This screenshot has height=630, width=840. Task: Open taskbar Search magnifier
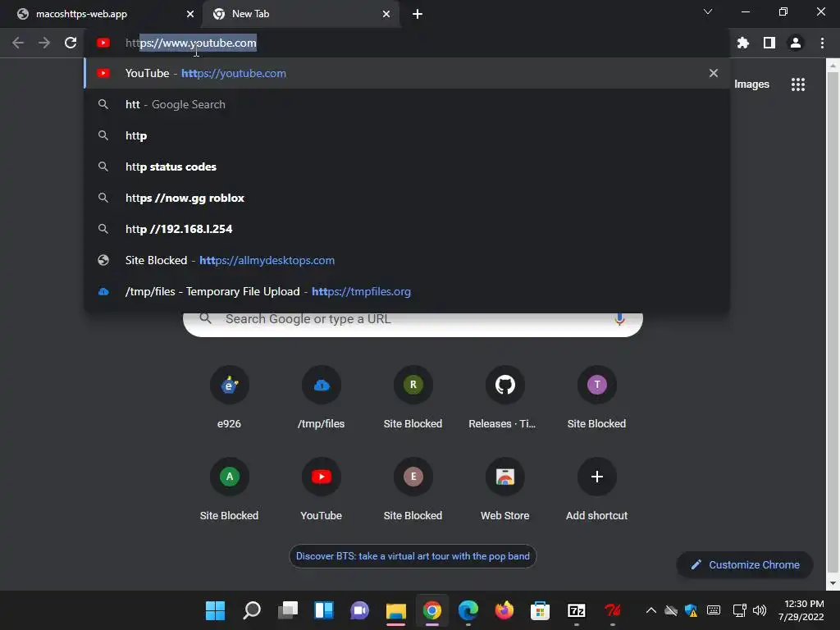point(252,610)
